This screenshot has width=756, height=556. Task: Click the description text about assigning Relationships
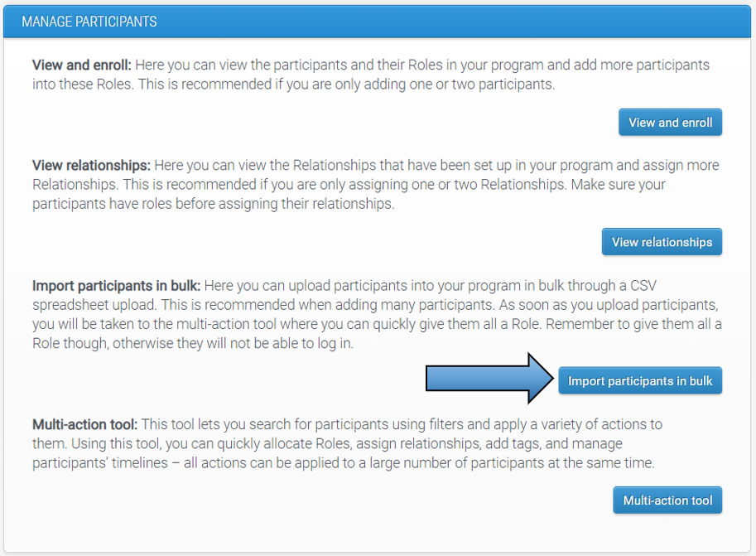point(373,184)
